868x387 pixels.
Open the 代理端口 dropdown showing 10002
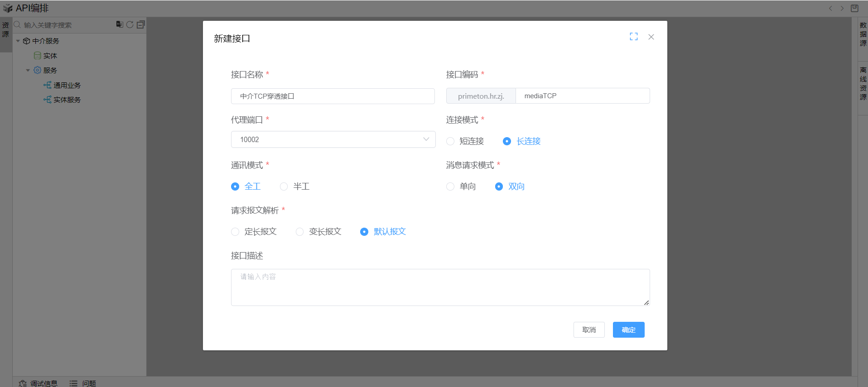pyautogui.click(x=333, y=139)
